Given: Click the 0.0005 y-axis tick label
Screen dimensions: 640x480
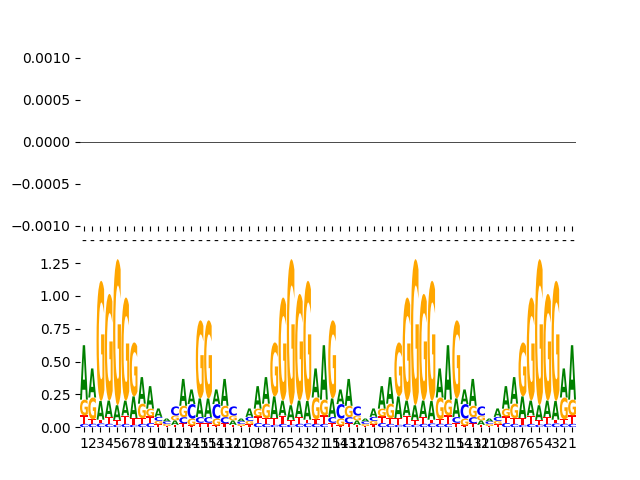Looking at the screenshot, I should (46, 101).
